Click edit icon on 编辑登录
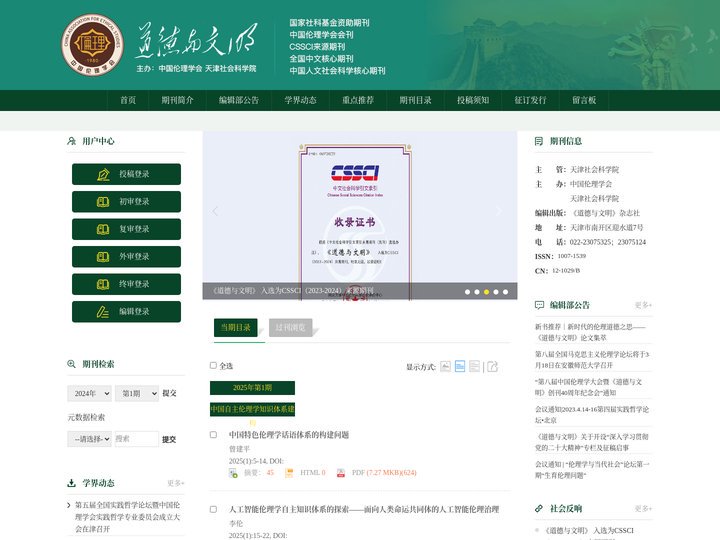This screenshot has height=540, width=720. point(103,312)
